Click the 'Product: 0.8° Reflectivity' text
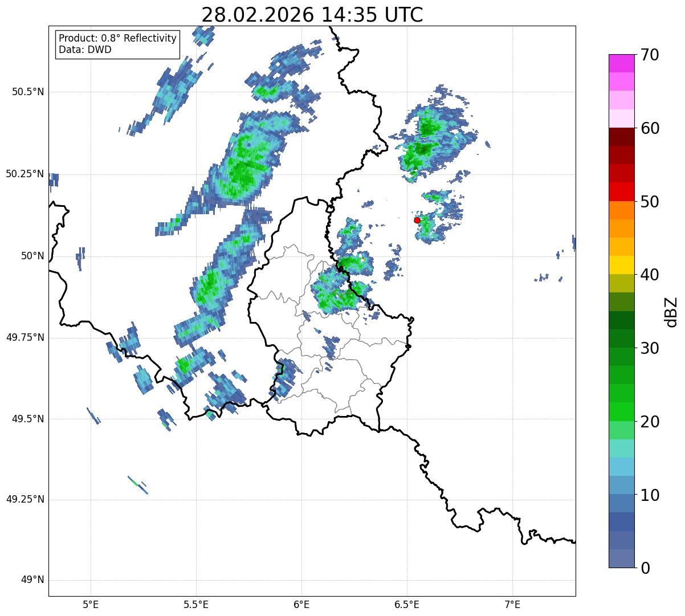The width and height of the screenshot is (685, 616). [x=118, y=38]
